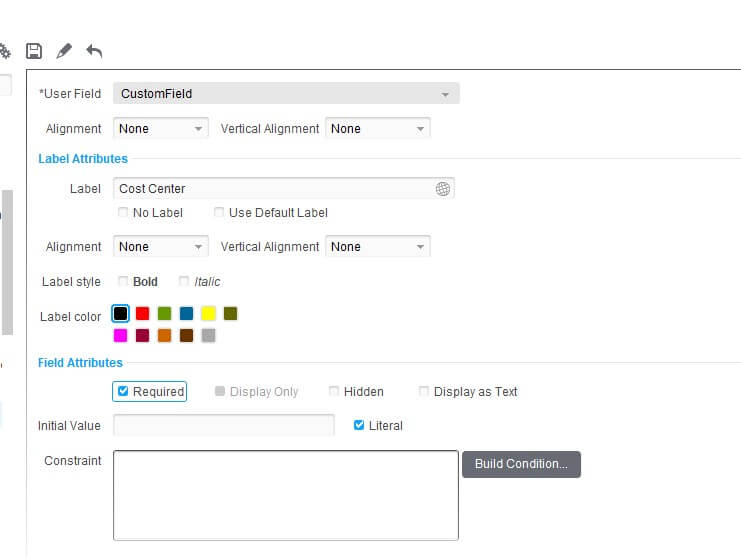
Task: Click the gear icon in toolbar
Action: (x=4, y=51)
